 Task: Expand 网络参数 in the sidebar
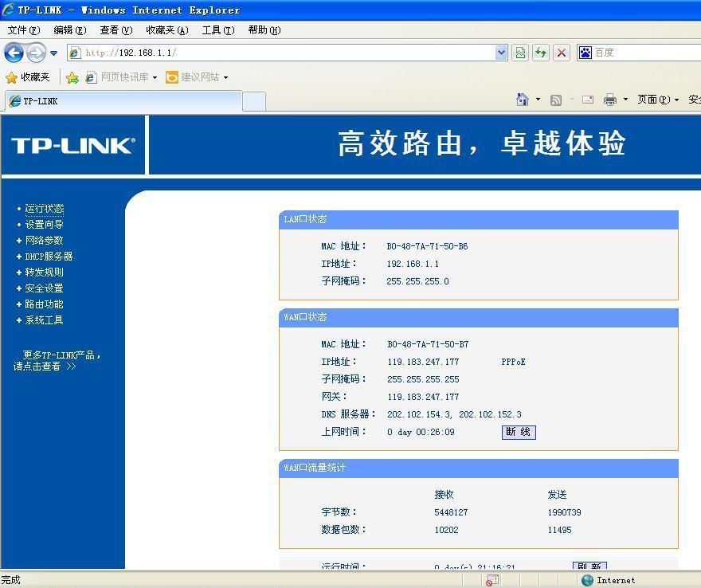(44, 241)
